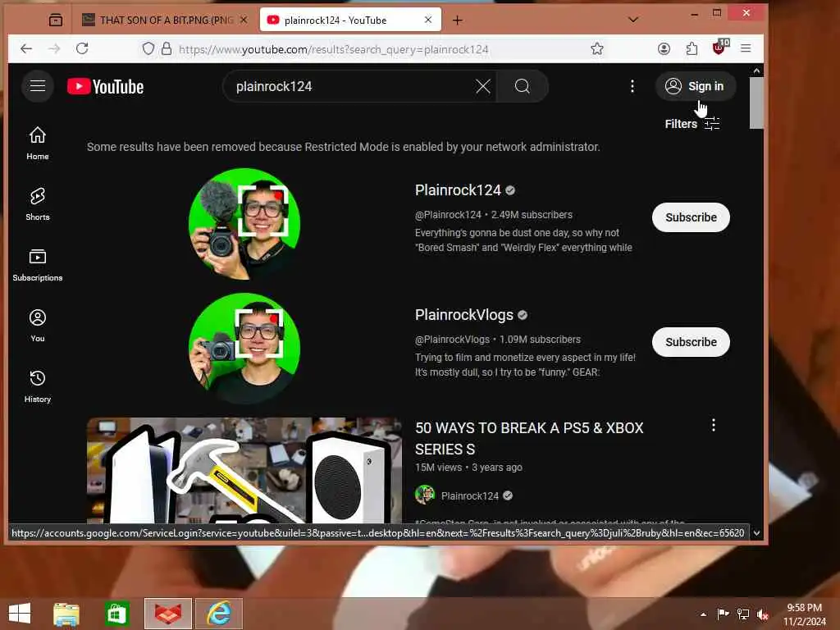The height and width of the screenshot is (630, 840).
Task: Click Plainrock124 channel name under video
Action: point(470,496)
